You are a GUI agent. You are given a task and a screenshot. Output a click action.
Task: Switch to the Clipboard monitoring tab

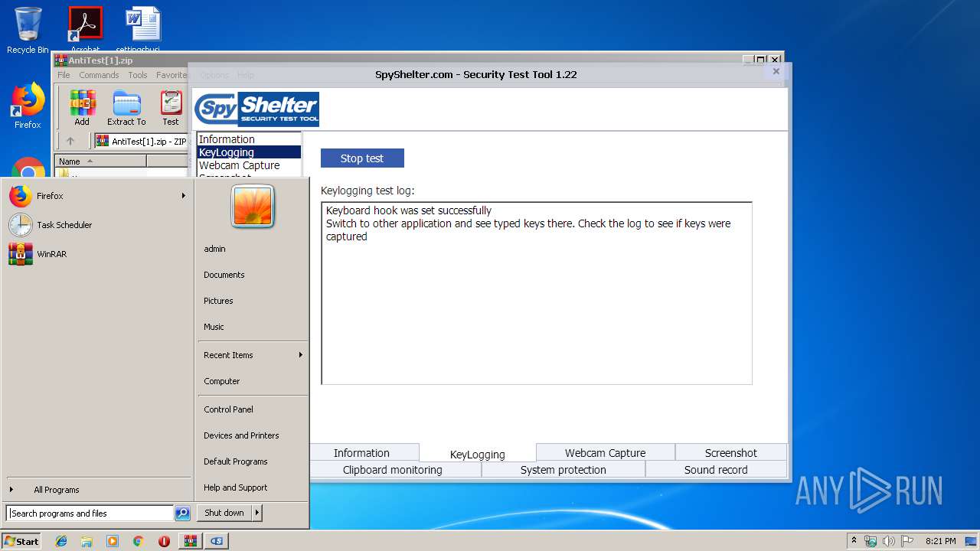pyautogui.click(x=393, y=470)
